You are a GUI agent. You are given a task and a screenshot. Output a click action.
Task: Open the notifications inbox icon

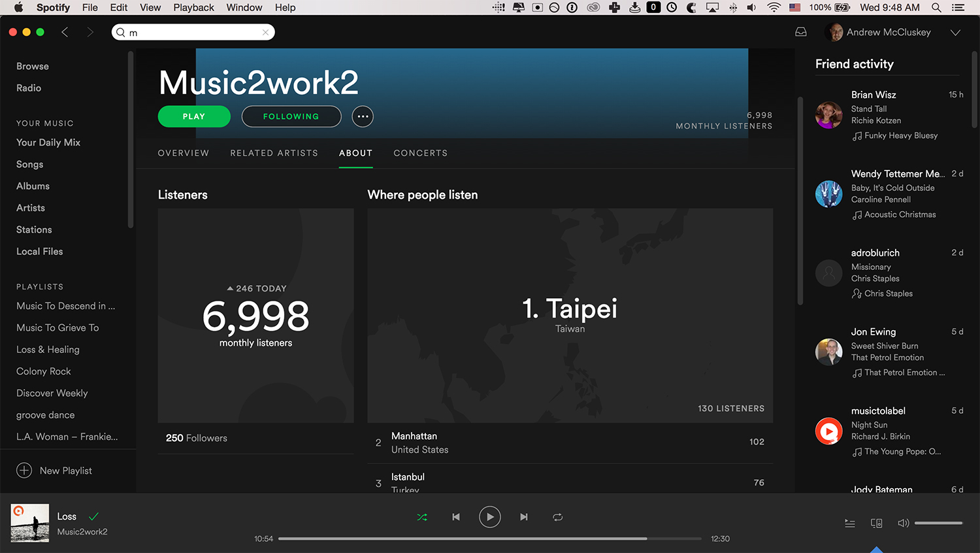pos(801,32)
